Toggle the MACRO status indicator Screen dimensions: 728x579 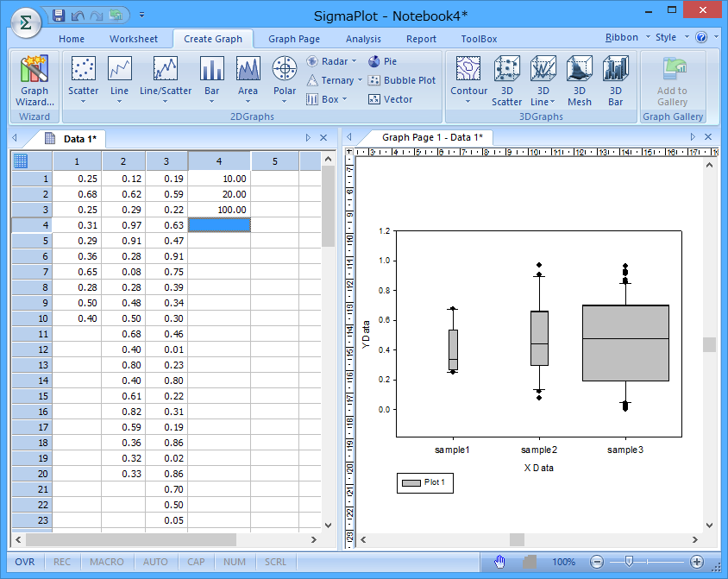point(107,562)
